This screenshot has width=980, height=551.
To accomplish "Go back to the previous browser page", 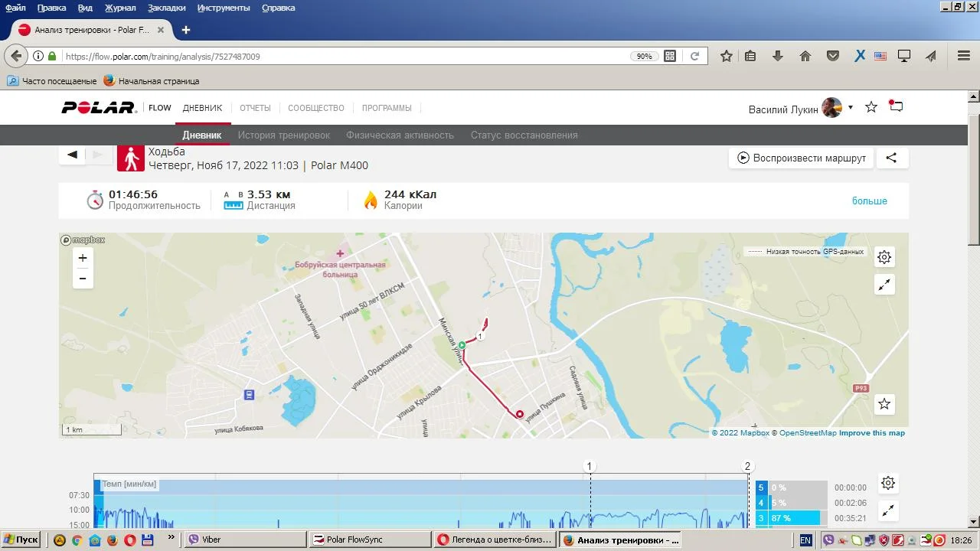I will 16,56.
